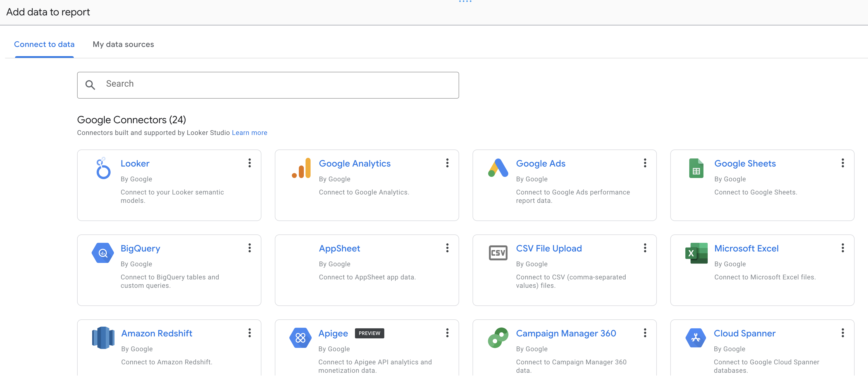
Task: Click 'Connect to Amazon Redshift.' text
Action: [166, 362]
